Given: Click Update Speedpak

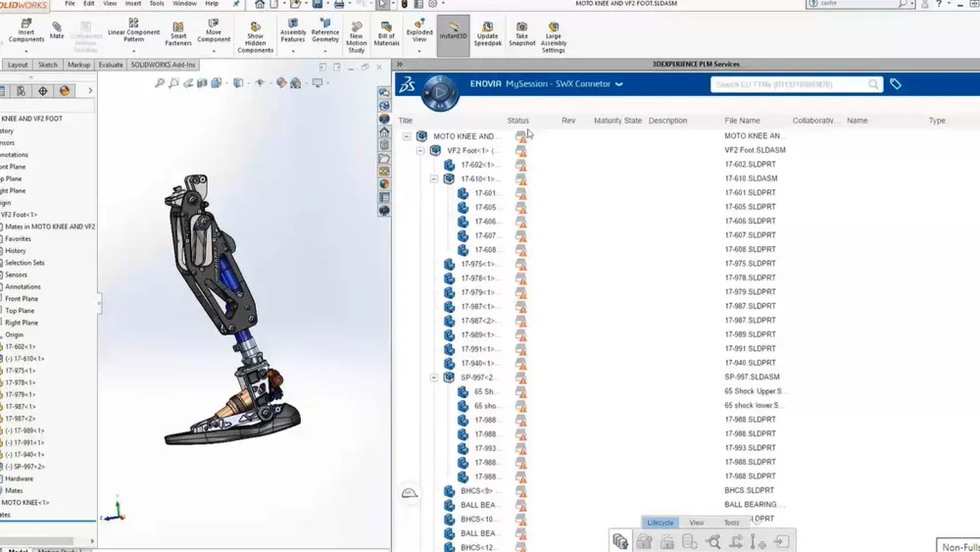Looking at the screenshot, I should click(487, 34).
